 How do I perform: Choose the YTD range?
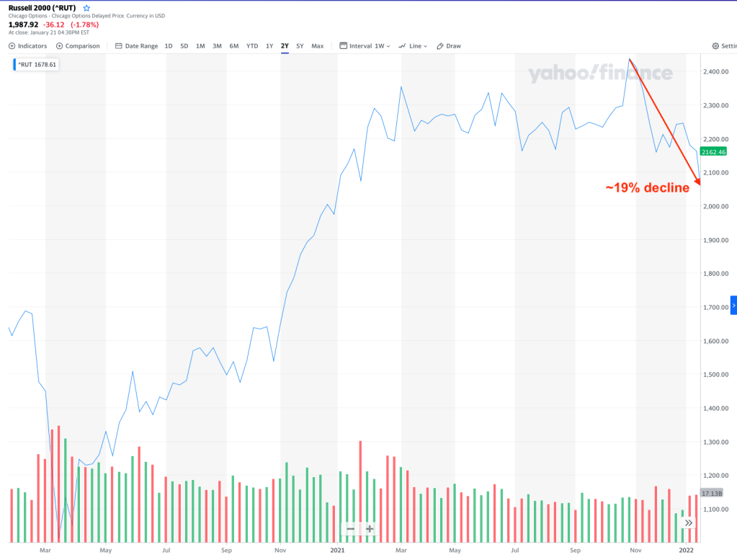(x=252, y=46)
